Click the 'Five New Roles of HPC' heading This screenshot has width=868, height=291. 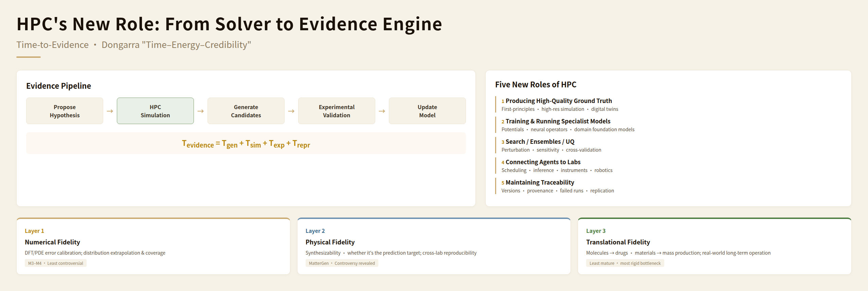(x=536, y=84)
